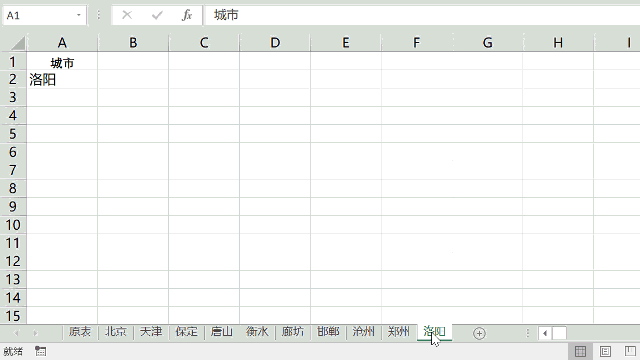Select the active 洛阳 sheet tab

[434, 332]
